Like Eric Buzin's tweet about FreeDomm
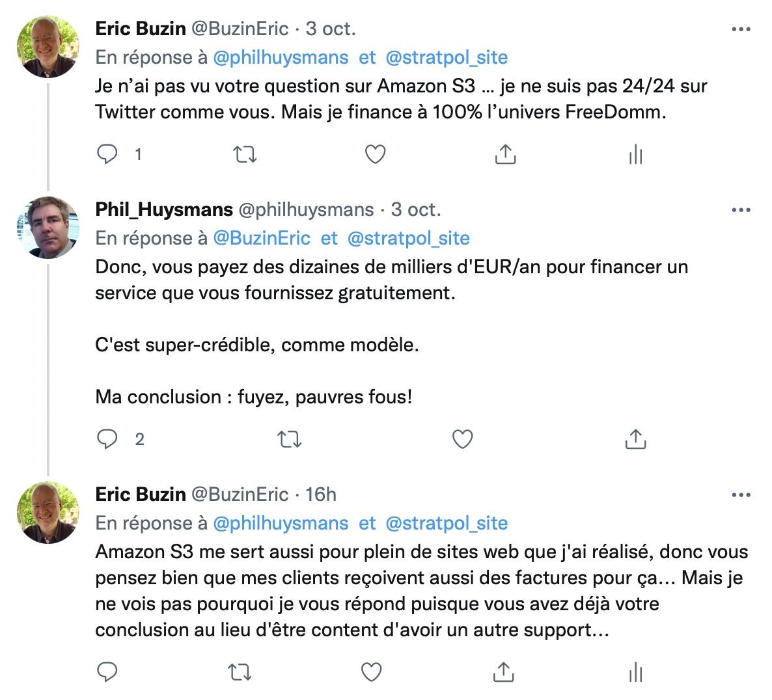Screen dimensions: 772x700 pos(375,154)
